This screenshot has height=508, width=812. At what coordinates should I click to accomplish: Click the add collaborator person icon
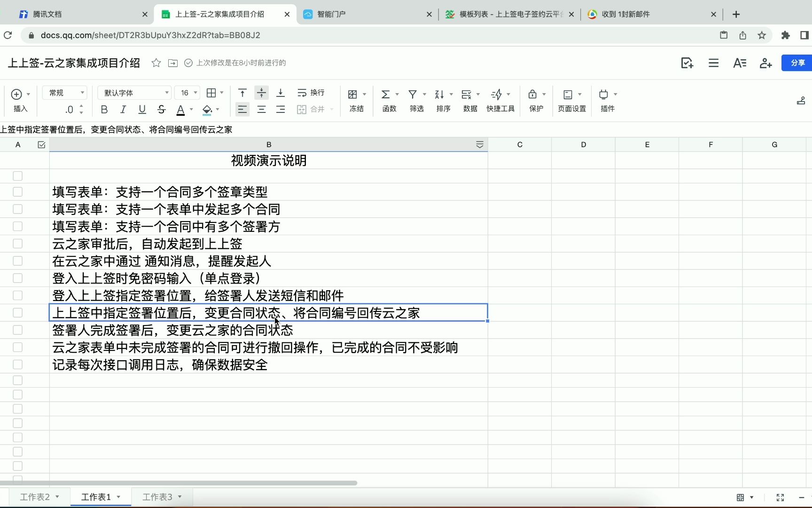point(766,63)
